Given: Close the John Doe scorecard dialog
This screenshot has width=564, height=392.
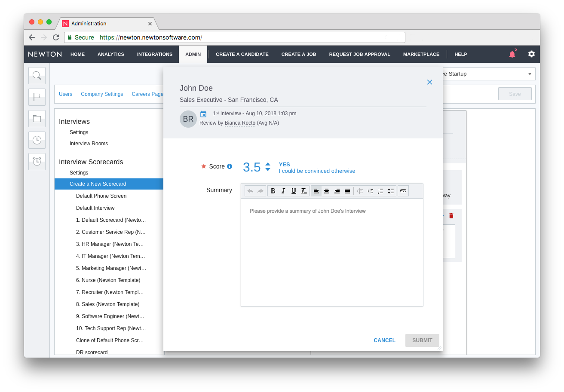Looking at the screenshot, I should 429,82.
